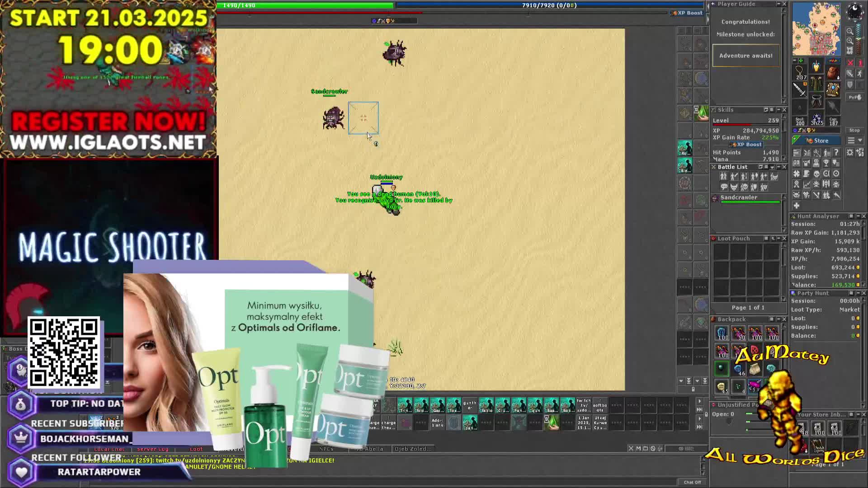Select Sandcrawler in the Battle List

[747, 198]
